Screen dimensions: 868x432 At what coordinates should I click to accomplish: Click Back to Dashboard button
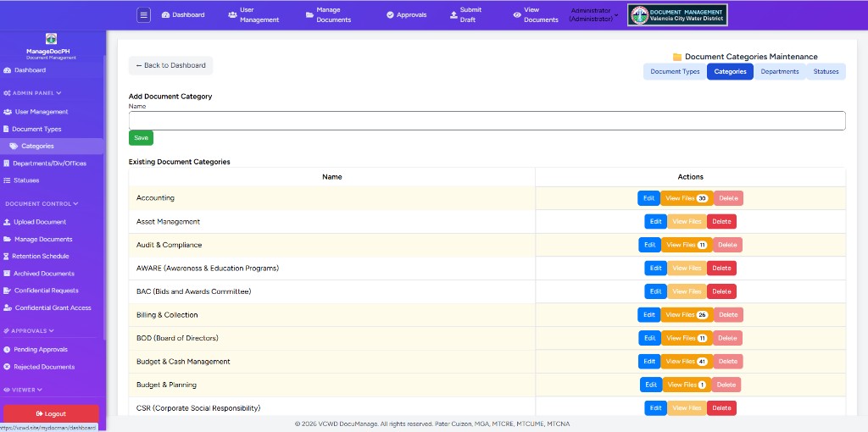point(170,65)
